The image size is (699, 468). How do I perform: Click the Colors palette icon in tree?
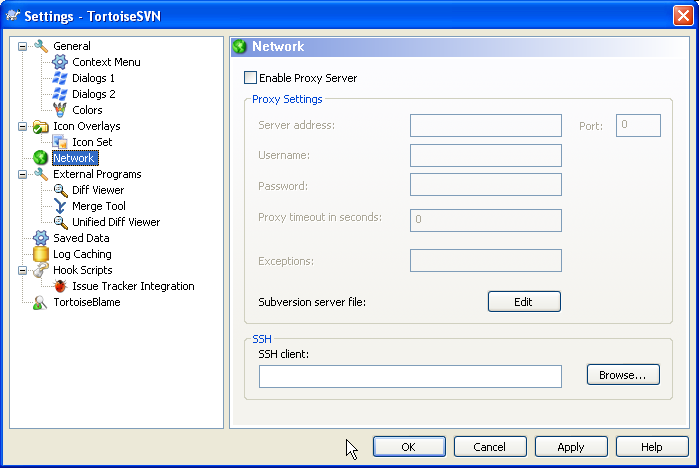click(60, 110)
